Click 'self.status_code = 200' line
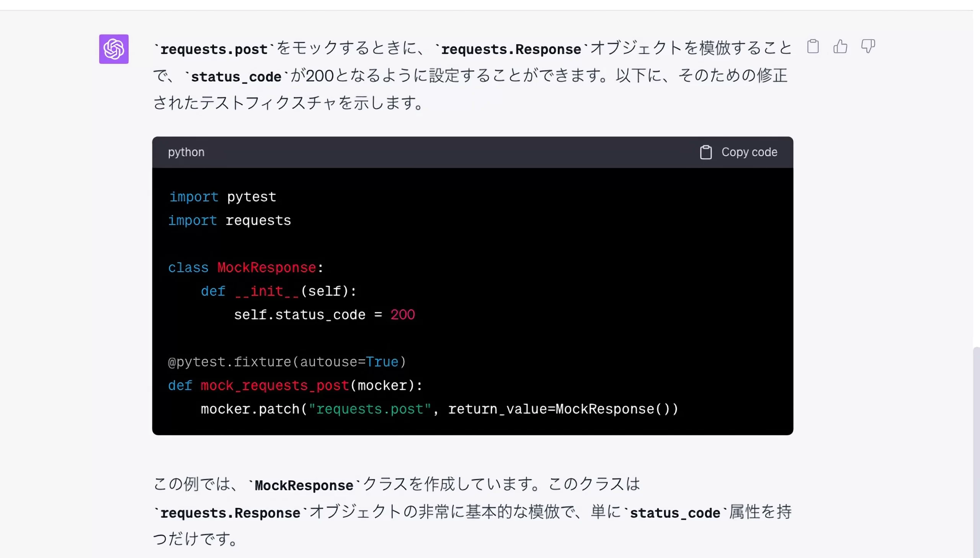Viewport: 980px width, 558px height. [x=324, y=315]
